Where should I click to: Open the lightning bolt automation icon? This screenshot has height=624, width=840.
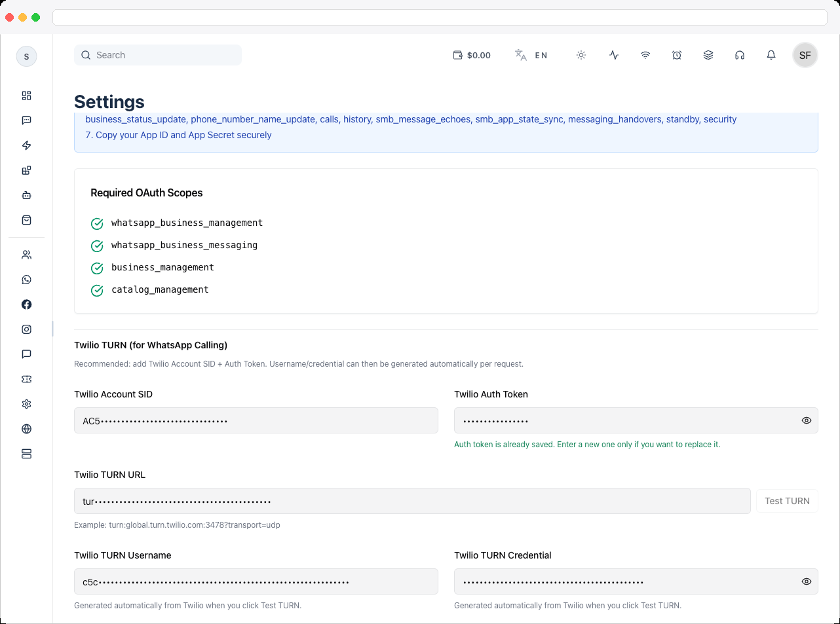(x=26, y=145)
